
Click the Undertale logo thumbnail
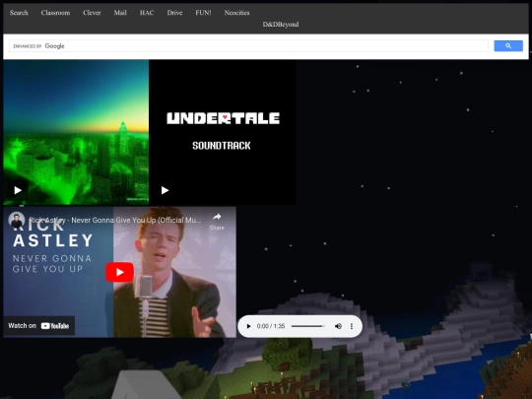223,132
